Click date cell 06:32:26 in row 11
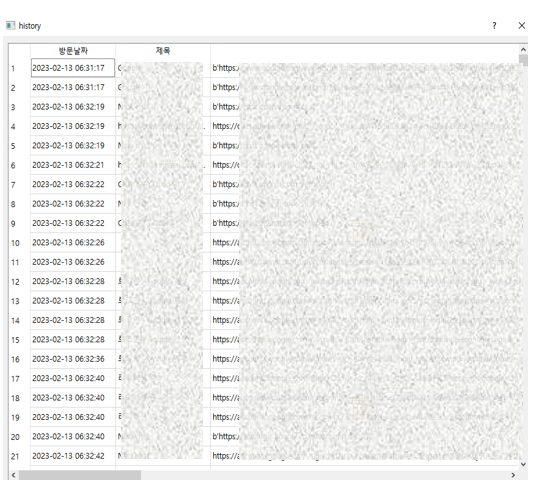This screenshot has height=484, width=537. (73, 262)
